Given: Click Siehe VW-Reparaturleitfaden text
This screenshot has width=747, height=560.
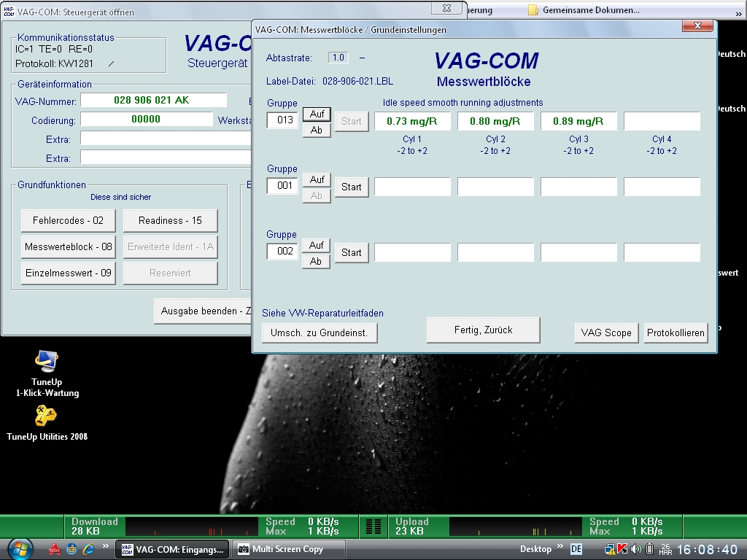Looking at the screenshot, I should point(322,314).
